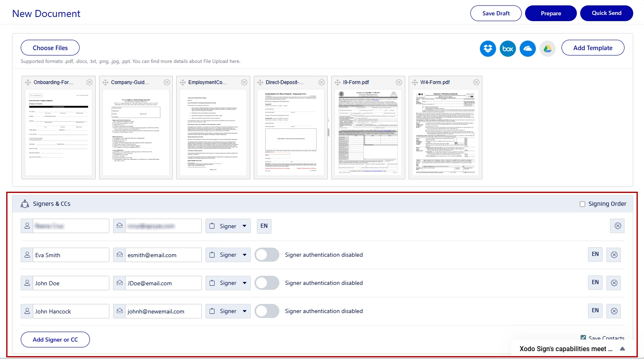
Task: Remove the I9-Form.pdf document
Action: coord(399,82)
